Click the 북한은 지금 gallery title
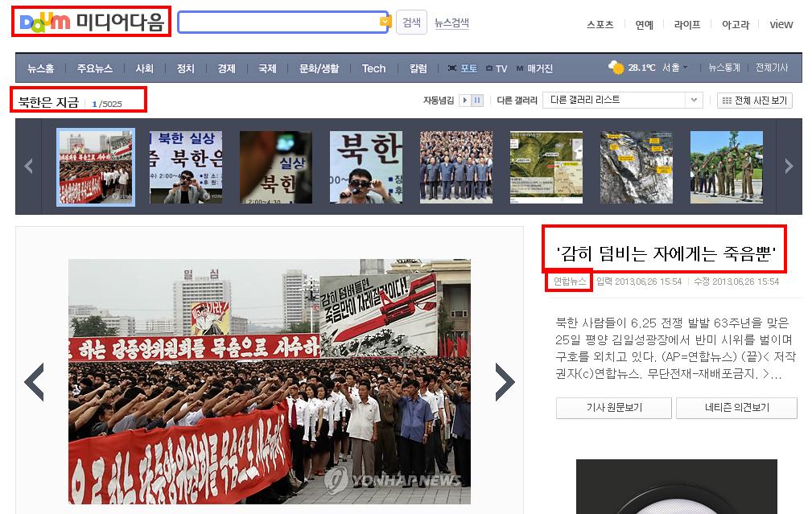812x514 pixels. point(48,102)
